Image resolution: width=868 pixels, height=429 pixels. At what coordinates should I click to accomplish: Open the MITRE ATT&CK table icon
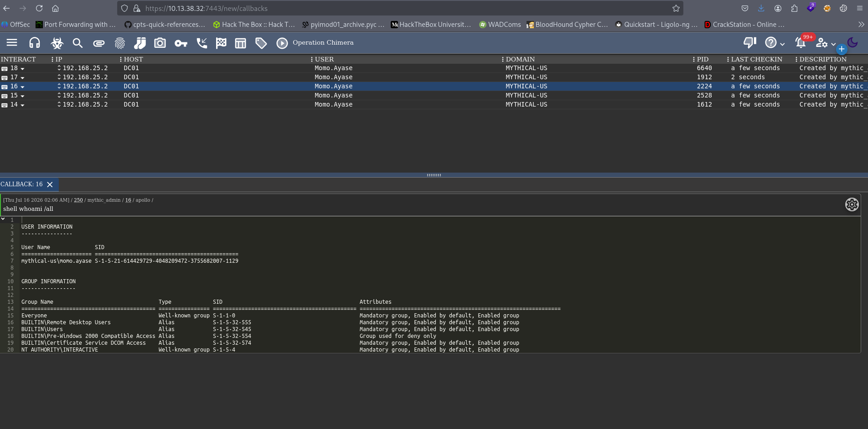click(x=240, y=43)
